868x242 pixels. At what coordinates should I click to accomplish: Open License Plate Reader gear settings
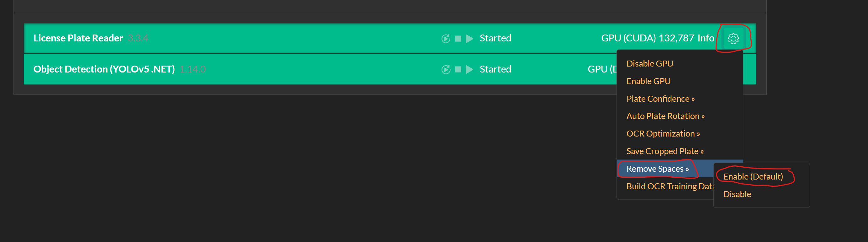733,39
